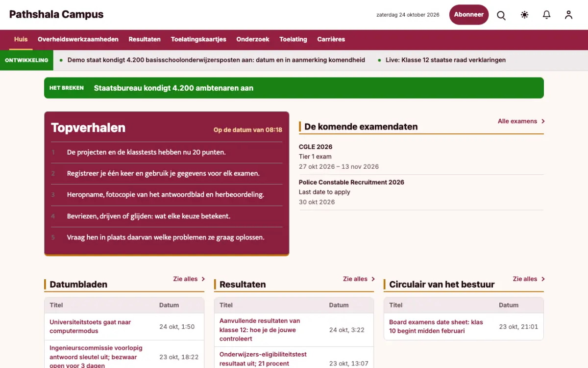Open top story Heropname, fotocopie van antwoordblad
The width and height of the screenshot is (588, 368).
(166, 195)
